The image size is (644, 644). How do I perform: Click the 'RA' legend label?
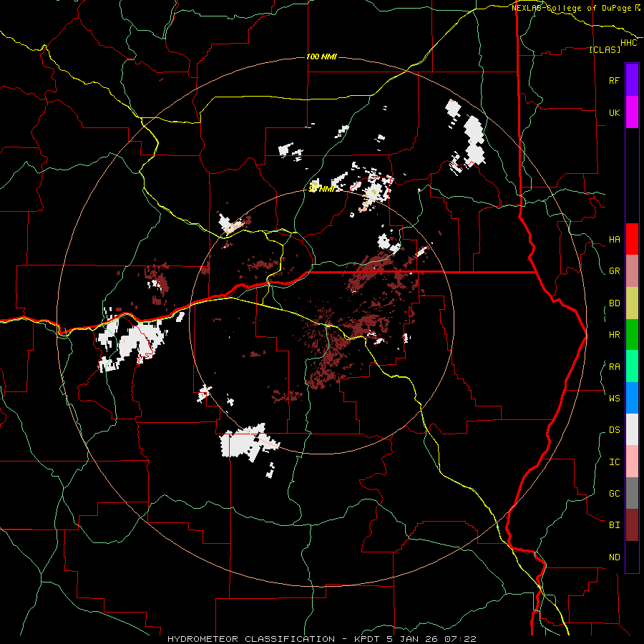tap(614, 366)
